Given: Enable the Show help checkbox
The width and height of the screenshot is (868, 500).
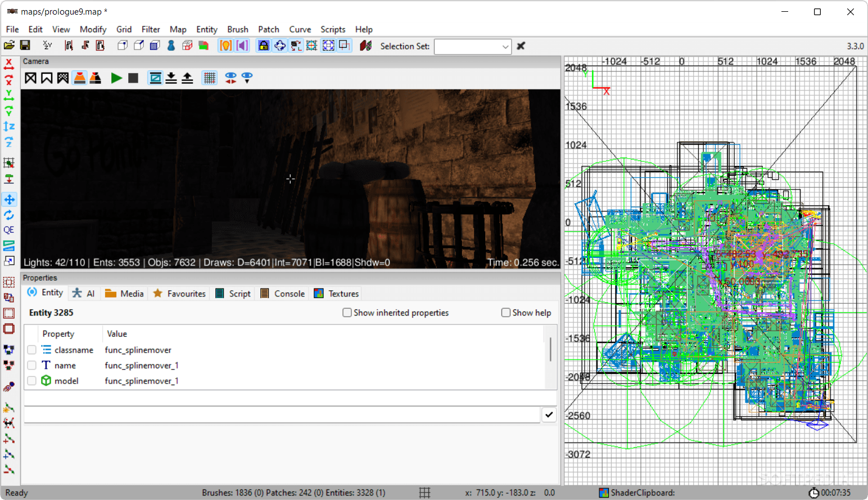Looking at the screenshot, I should click(506, 313).
